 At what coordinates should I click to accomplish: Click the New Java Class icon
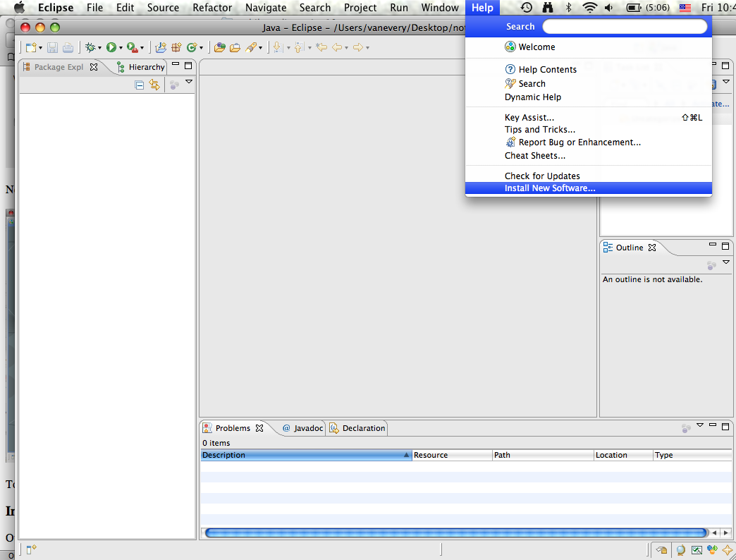click(192, 47)
